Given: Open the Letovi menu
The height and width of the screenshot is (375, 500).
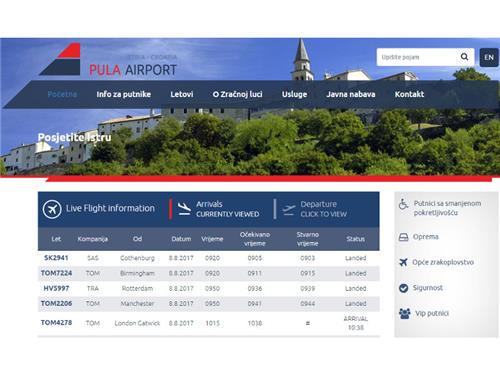Looking at the screenshot, I should tap(182, 94).
